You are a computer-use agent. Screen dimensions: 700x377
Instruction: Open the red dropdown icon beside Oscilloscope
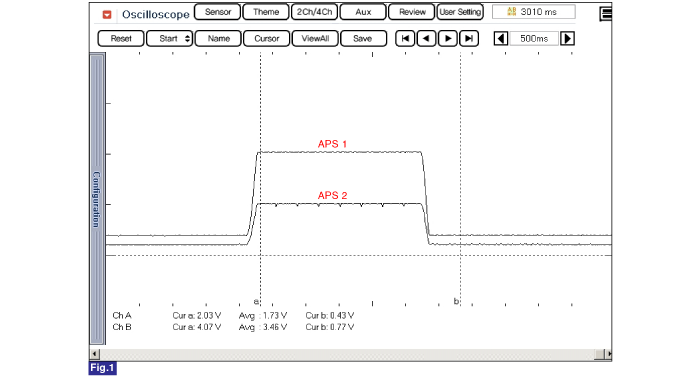pyautogui.click(x=107, y=15)
